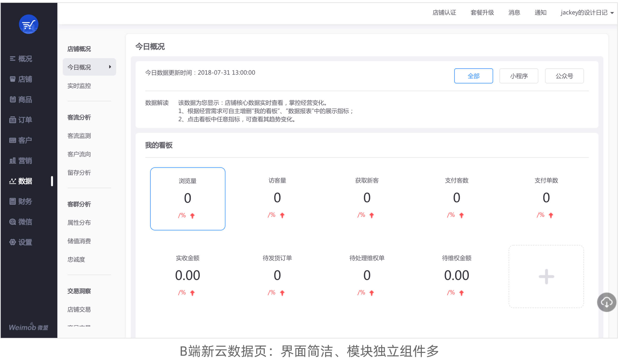
Task: Switch data filter to 公众号
Action: coord(564,76)
